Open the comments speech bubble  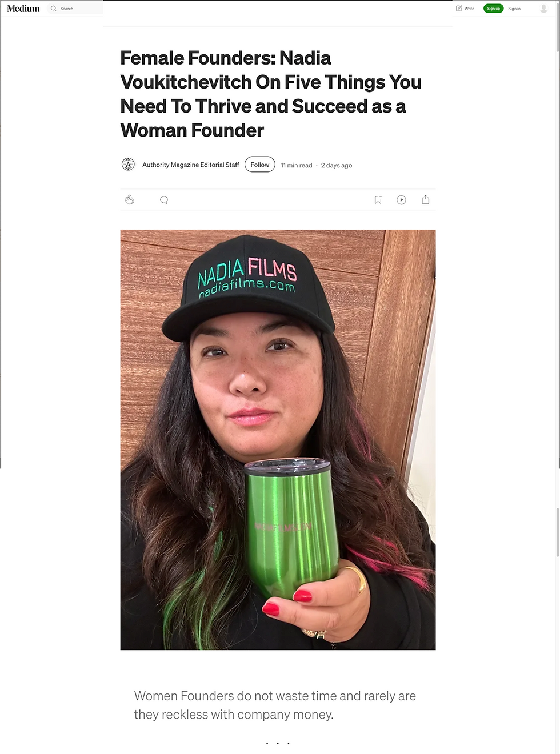click(164, 200)
